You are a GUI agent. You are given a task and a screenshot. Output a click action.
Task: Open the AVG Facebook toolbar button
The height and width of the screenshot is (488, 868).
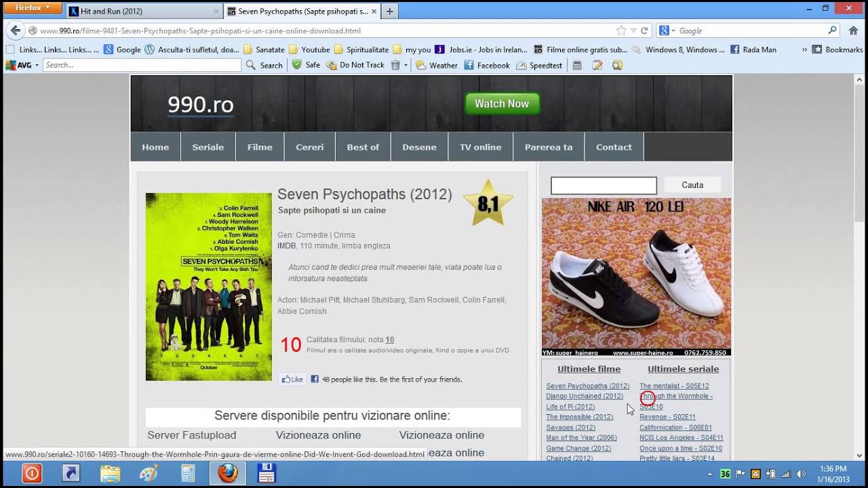pyautogui.click(x=487, y=65)
